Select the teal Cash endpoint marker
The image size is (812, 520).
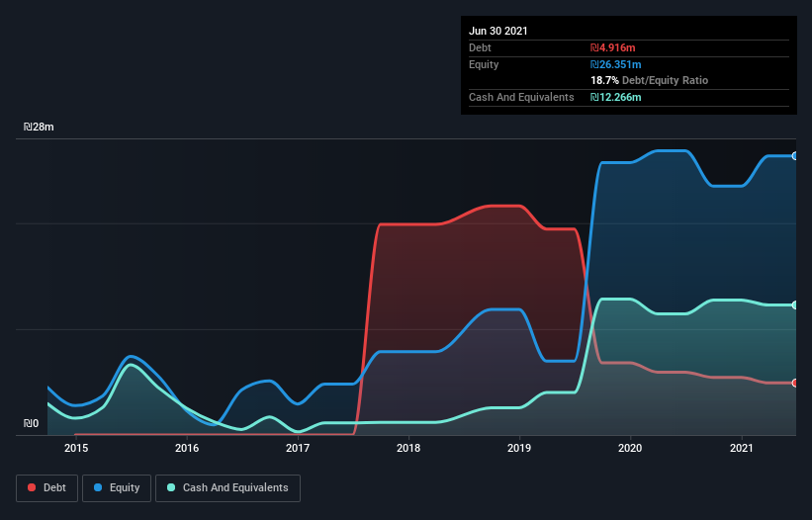(x=795, y=305)
